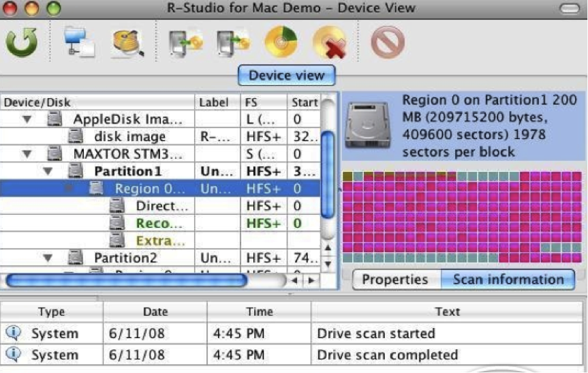Click the horizontal scrollbar right arrow
Viewport: 588px width, 373px height.
(311, 280)
